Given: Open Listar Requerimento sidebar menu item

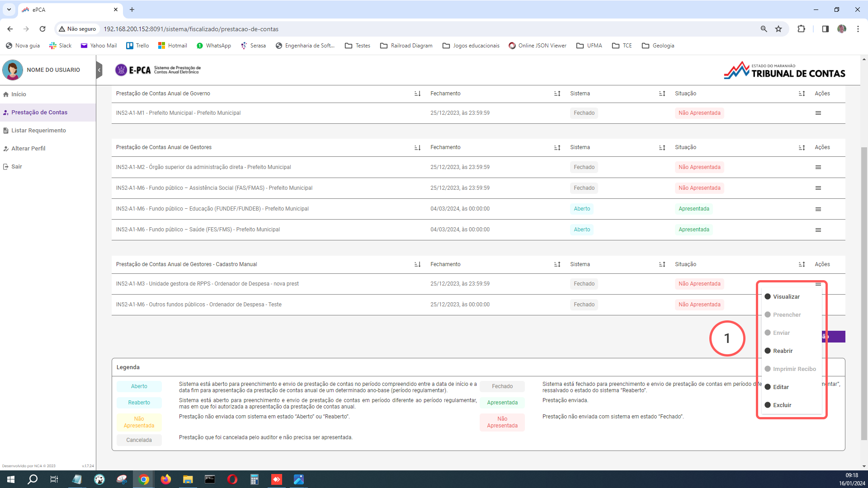Looking at the screenshot, I should (x=38, y=130).
